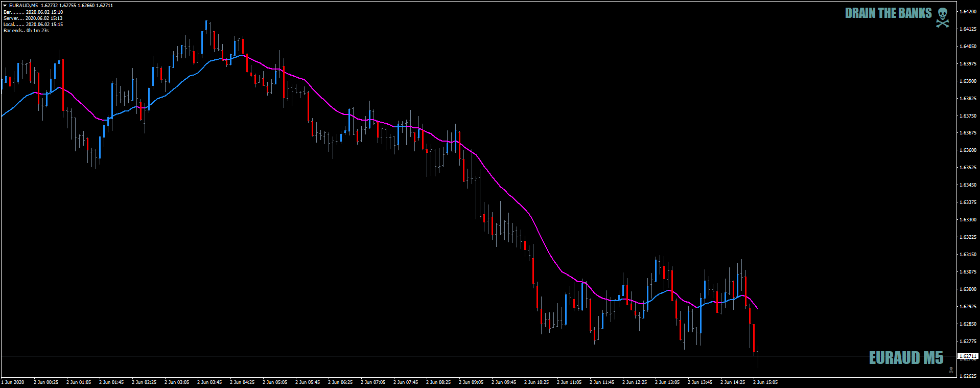Click the '2 Jun 03:05' time label
980x388 pixels.
[x=177, y=382]
